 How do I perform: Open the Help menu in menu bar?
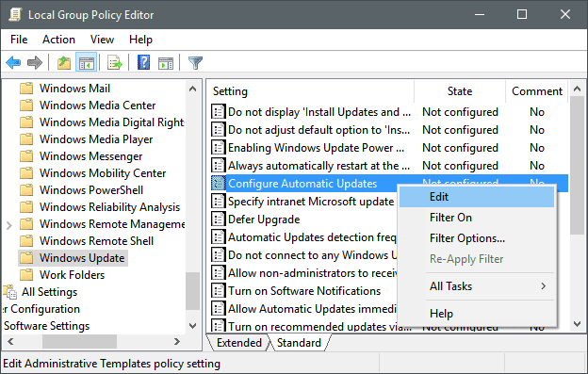140,40
